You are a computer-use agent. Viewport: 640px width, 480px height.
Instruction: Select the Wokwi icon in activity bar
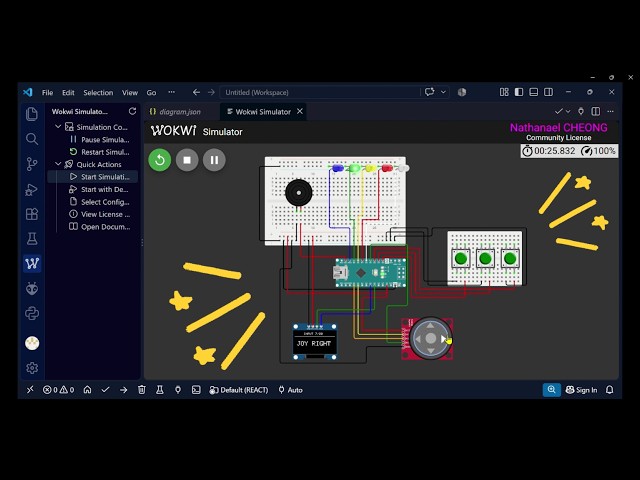pos(32,263)
